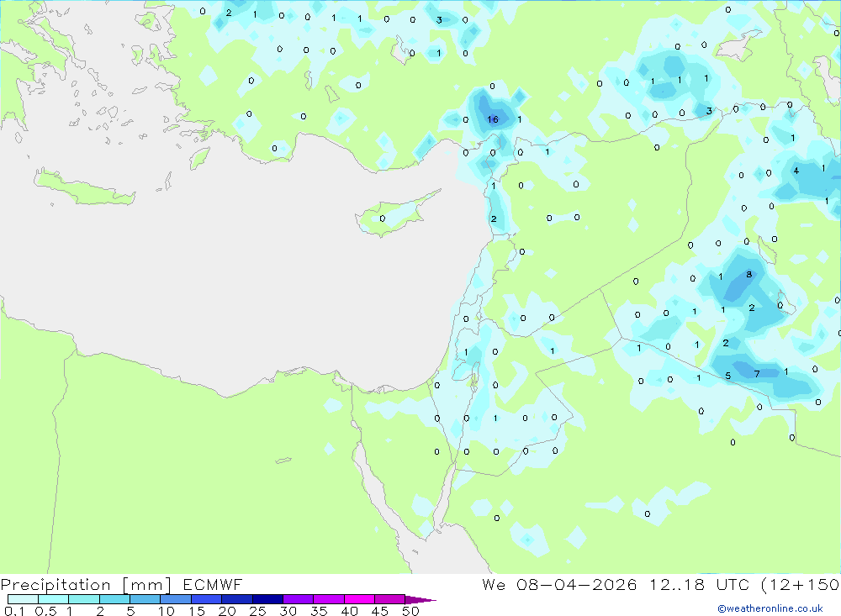Select the 2–5 mm legend color swatch
Image resolution: width=841 pixels, height=616 pixels.
(114, 599)
